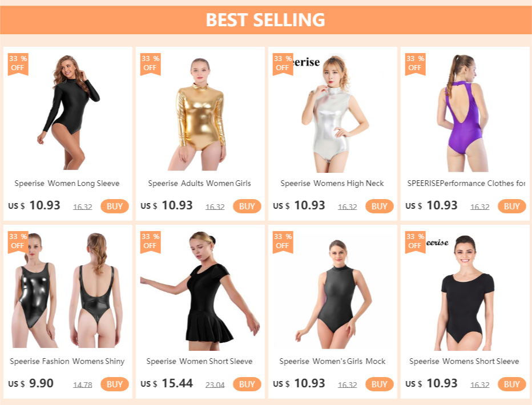Open black long sleeve leotard product image
The height and width of the screenshot is (405, 532).
point(68,112)
